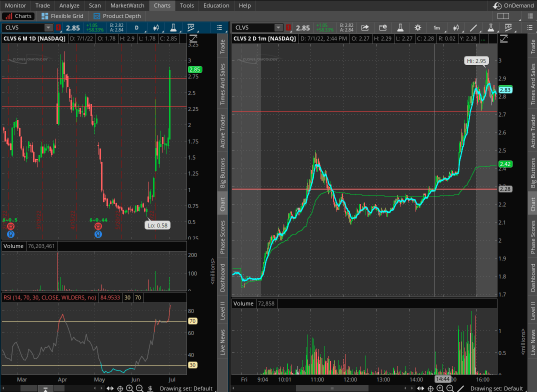This screenshot has width=537, height=392.
Task: Open left chart candlestick style menu
Action: [156, 27]
